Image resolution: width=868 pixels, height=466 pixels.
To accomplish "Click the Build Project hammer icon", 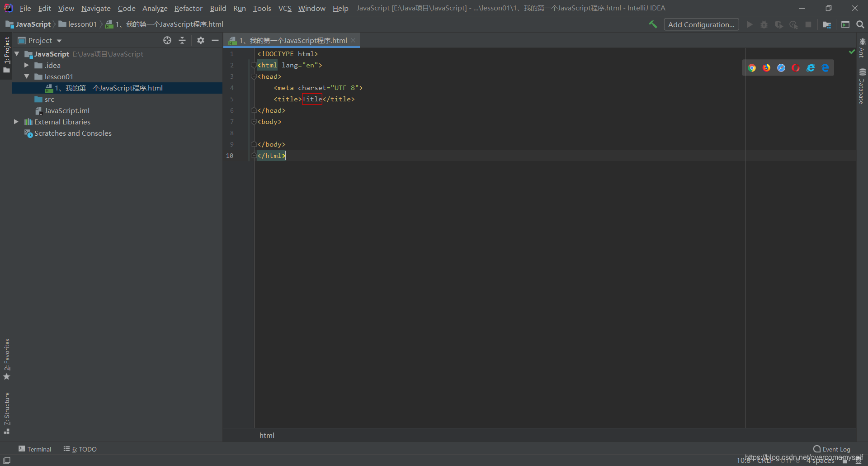I will click(653, 24).
